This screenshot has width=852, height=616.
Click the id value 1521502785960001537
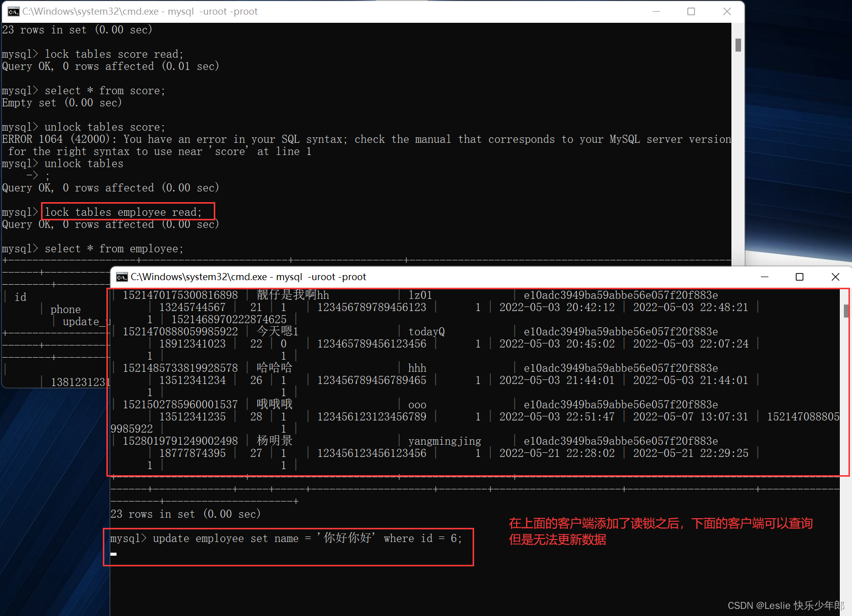pos(180,405)
